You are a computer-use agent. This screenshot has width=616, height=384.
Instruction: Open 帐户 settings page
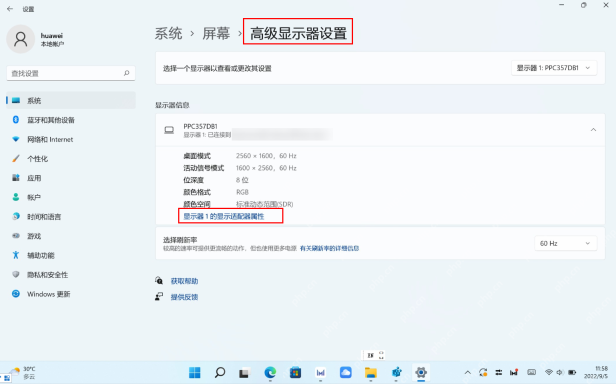(34, 197)
